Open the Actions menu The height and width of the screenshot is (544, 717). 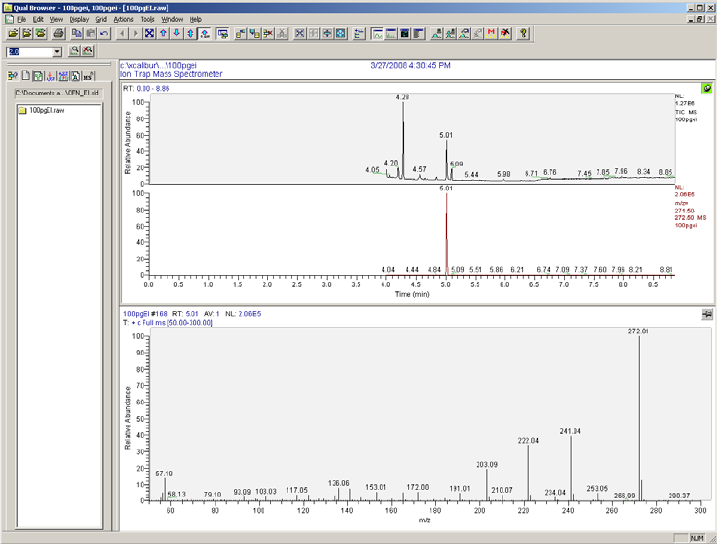pyautogui.click(x=123, y=19)
